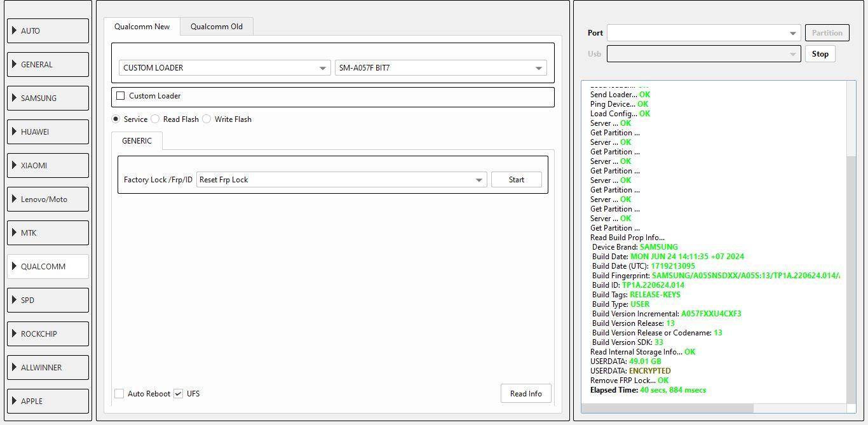The width and height of the screenshot is (868, 425).
Task: Tick the Auto Reboot checkbox
Action: point(119,394)
